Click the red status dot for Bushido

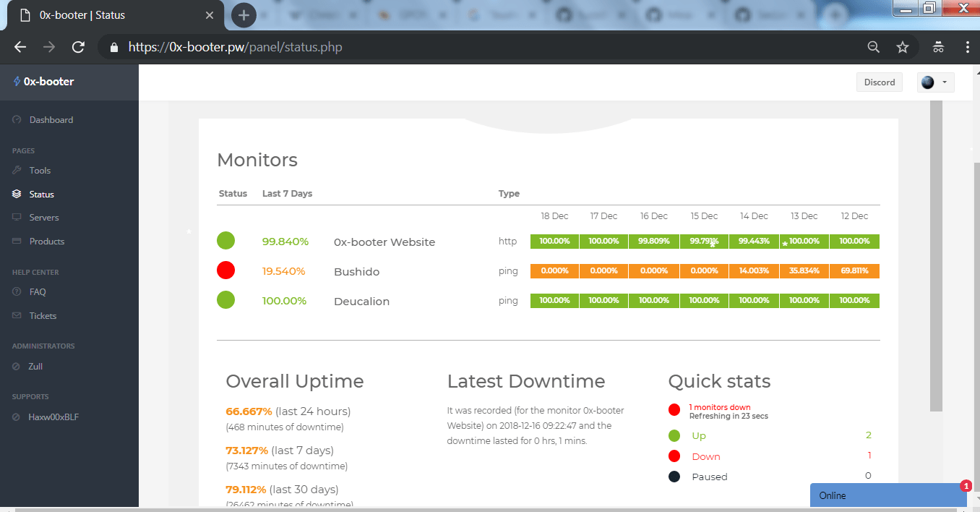tap(225, 270)
